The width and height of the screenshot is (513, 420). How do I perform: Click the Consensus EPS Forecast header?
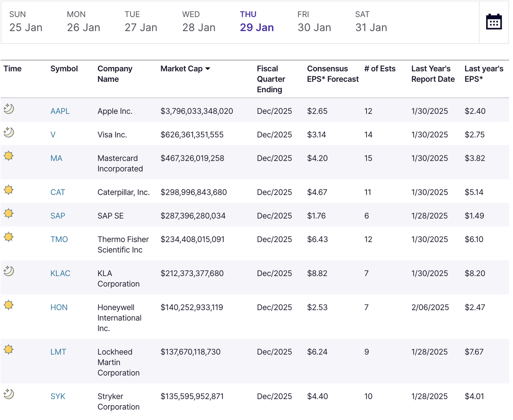(x=333, y=74)
